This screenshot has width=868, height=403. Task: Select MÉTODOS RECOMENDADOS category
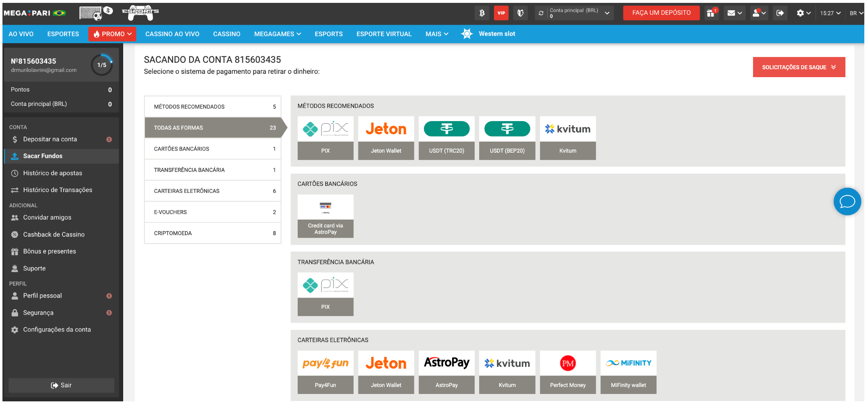pyautogui.click(x=213, y=107)
